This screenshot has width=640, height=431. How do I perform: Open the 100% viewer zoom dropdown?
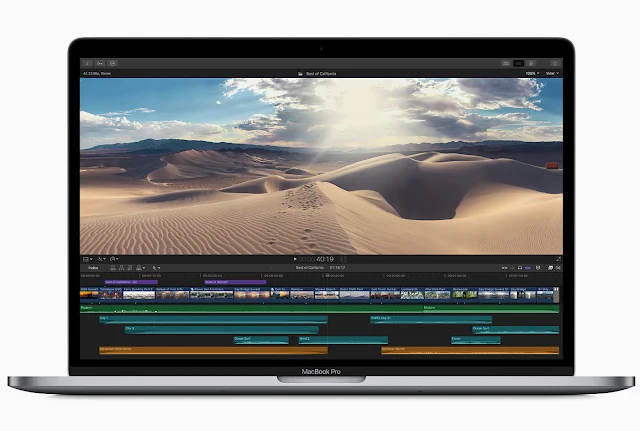(x=532, y=73)
